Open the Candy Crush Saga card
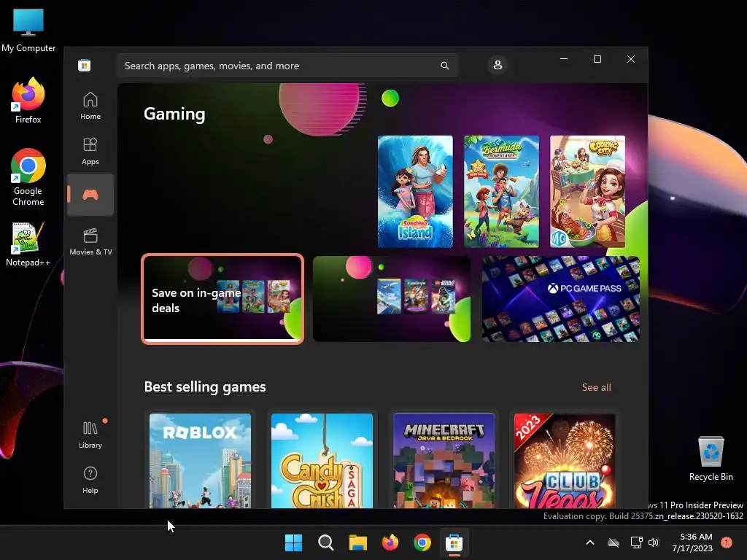747x560 pixels. [322, 461]
